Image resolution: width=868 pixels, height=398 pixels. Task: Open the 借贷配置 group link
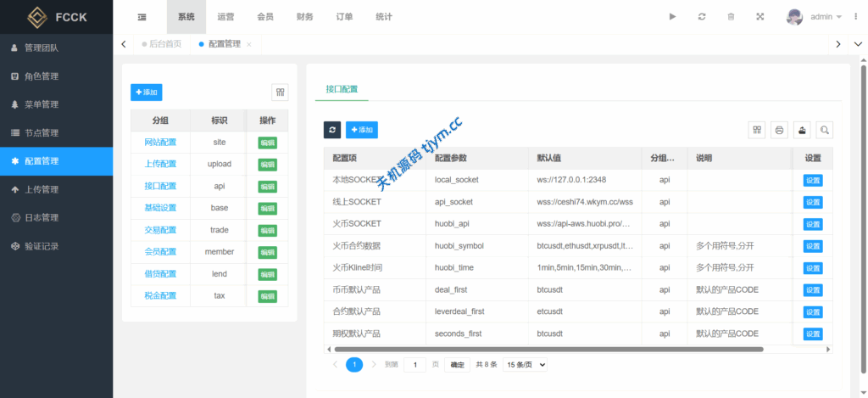click(160, 274)
